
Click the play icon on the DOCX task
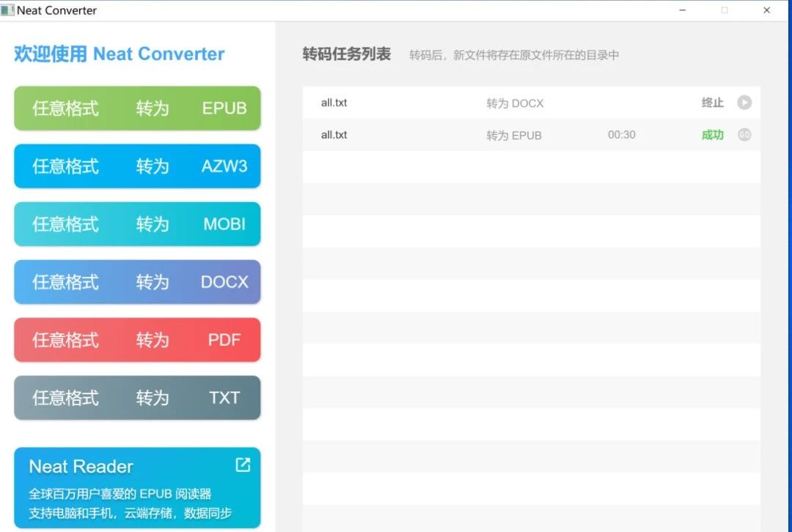pyautogui.click(x=744, y=103)
